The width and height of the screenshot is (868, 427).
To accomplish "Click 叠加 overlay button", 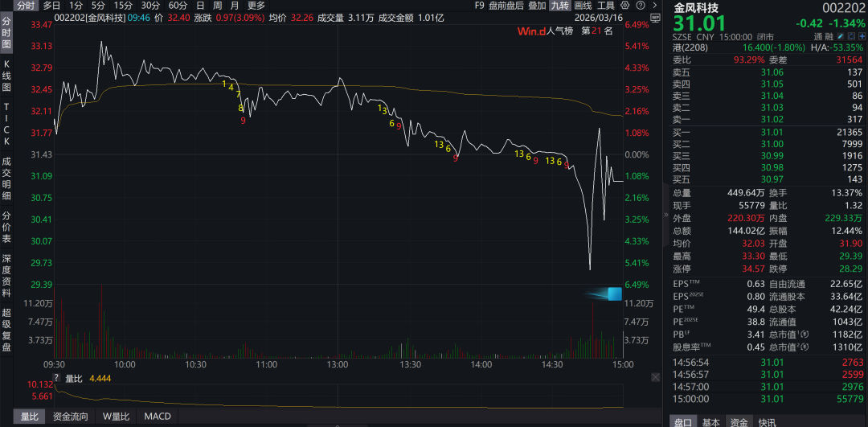I will pyautogui.click(x=537, y=6).
